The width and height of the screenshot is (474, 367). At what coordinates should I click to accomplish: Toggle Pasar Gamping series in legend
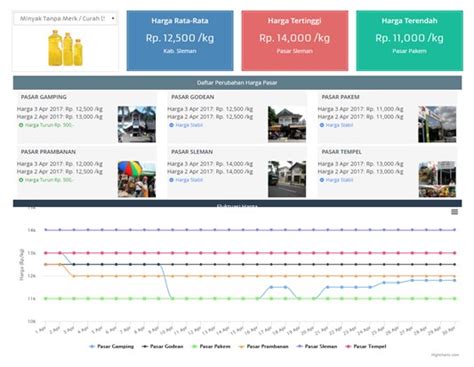(112, 346)
